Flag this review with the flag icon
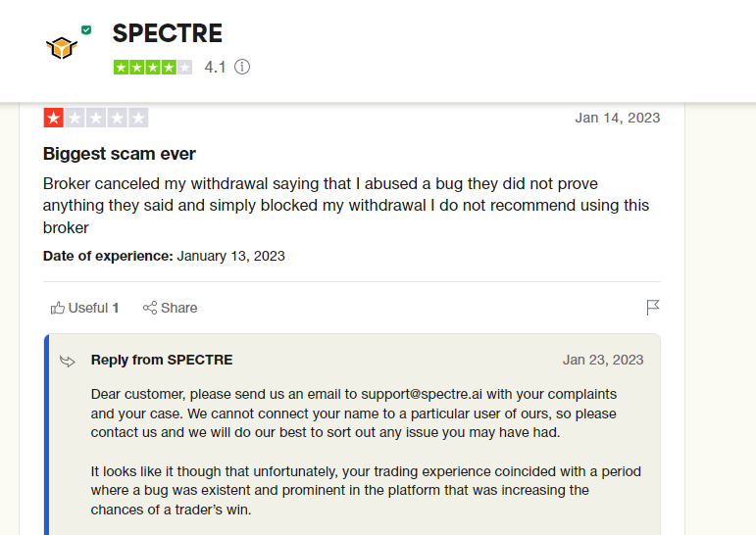The width and height of the screenshot is (756, 535). coord(653,307)
